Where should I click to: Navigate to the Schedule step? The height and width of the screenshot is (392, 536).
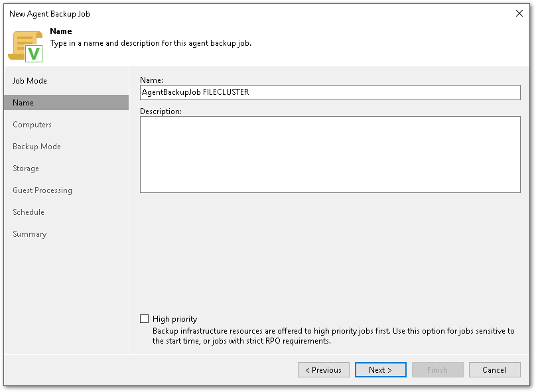[29, 212]
